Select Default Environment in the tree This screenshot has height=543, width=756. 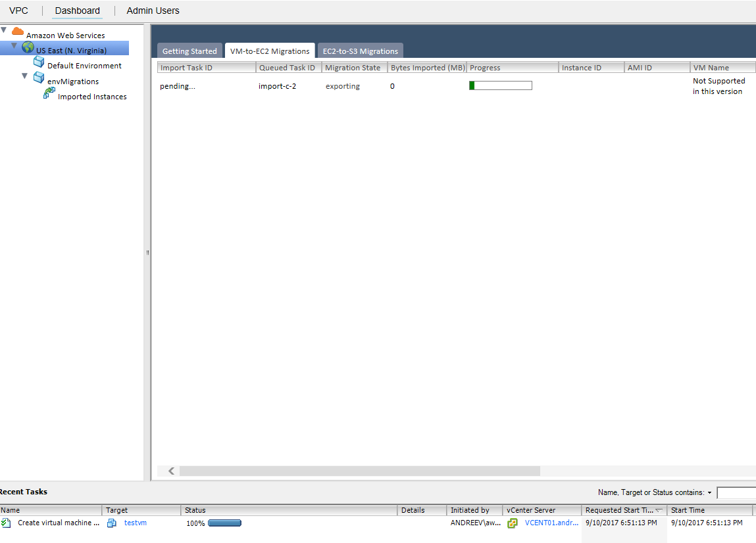tap(84, 66)
